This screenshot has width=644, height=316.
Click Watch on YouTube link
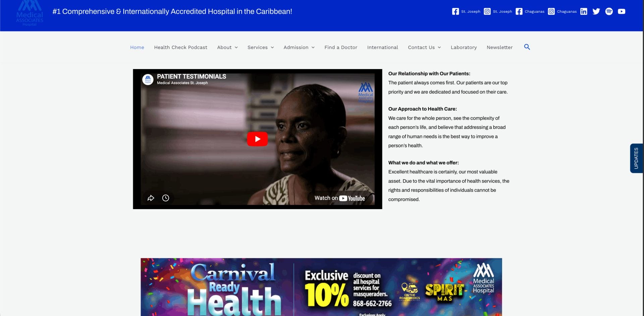point(339,198)
